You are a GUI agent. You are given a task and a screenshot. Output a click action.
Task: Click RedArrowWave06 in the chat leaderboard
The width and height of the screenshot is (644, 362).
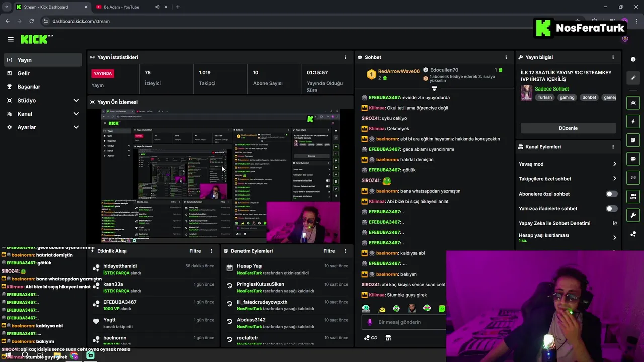pos(398,71)
